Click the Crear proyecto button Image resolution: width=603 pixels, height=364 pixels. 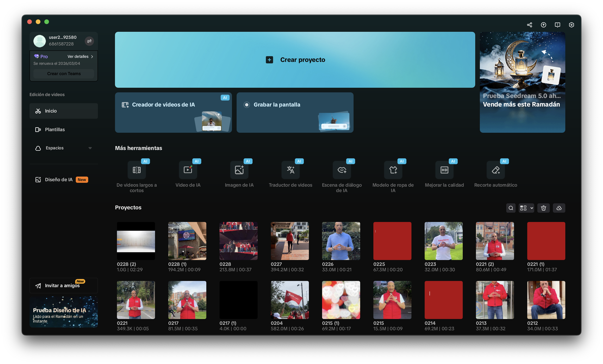click(295, 60)
